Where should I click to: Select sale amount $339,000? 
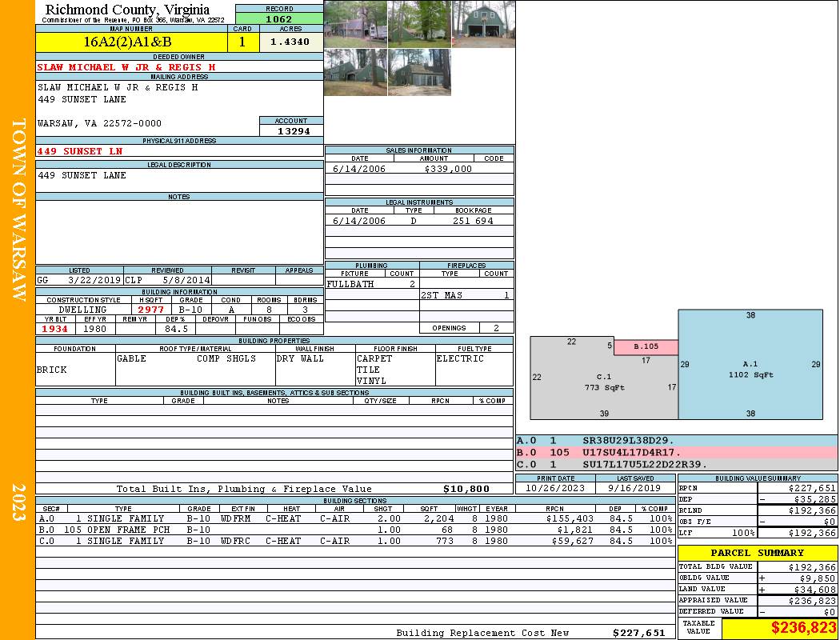click(x=448, y=169)
